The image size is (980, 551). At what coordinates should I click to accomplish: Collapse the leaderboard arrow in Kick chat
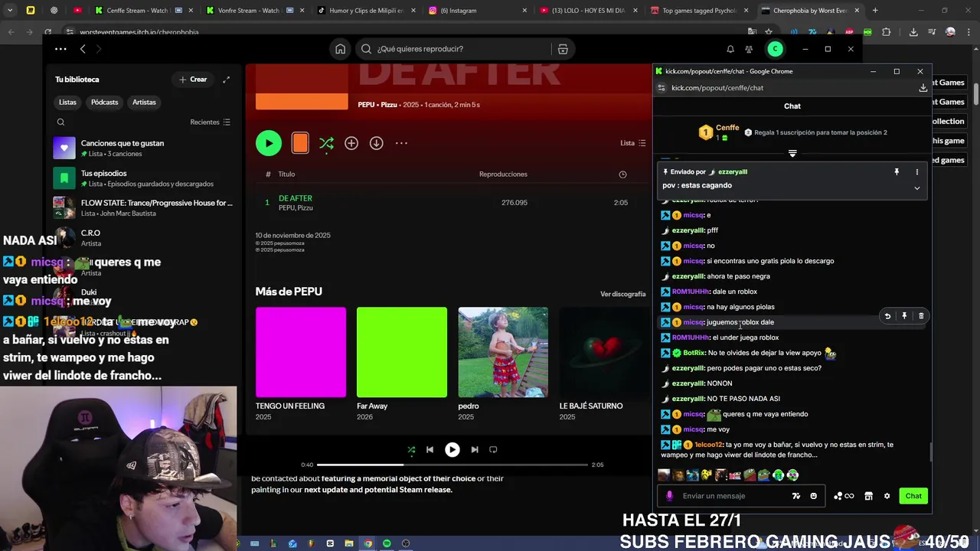coord(792,154)
